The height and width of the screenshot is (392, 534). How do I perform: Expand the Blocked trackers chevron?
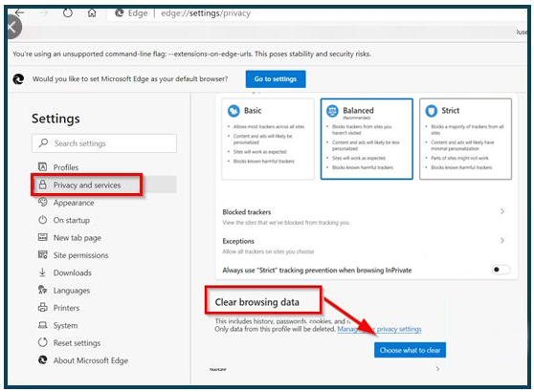click(502, 211)
